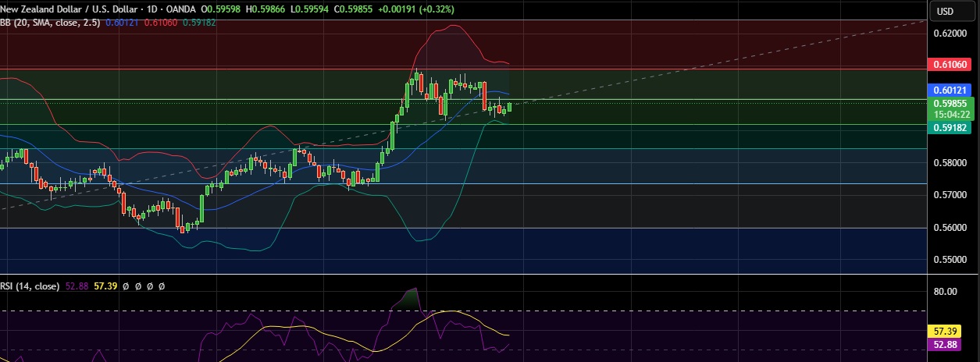Screen dimensions: 980x362
Task: Click the latest green candle on the chart
Action: 510,107
